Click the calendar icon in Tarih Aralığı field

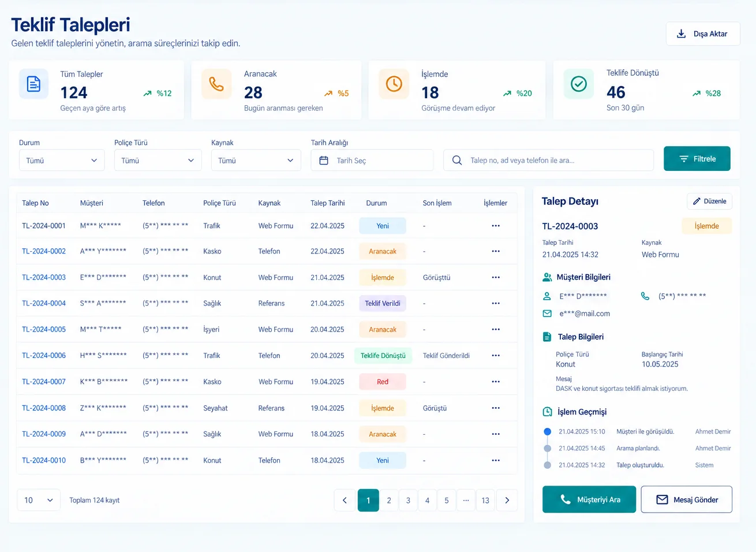[324, 161]
